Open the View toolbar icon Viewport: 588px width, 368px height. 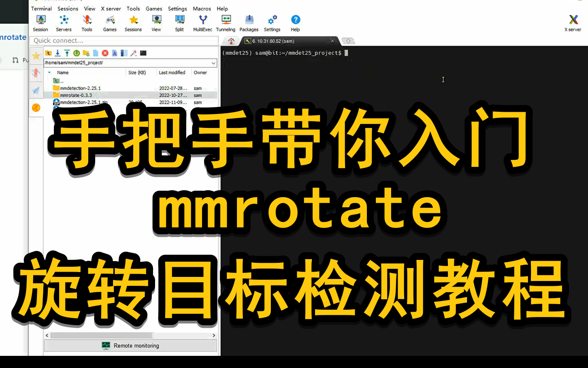[156, 23]
